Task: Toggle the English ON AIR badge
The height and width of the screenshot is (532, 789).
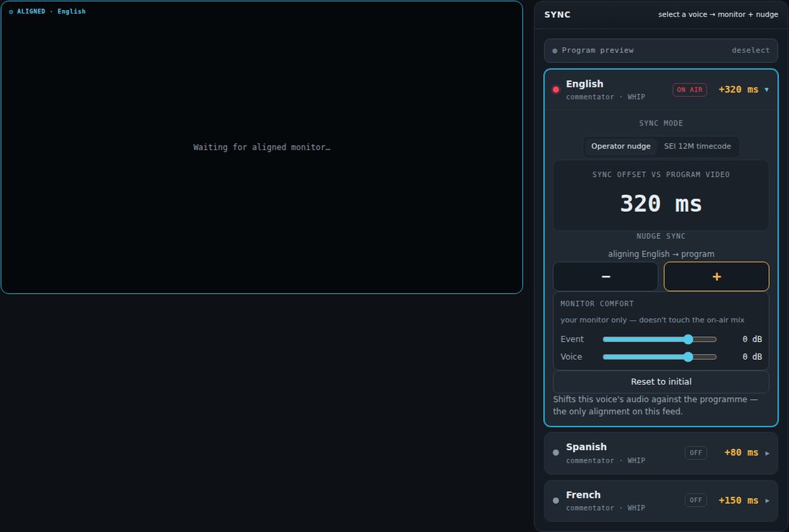Action: pos(689,90)
